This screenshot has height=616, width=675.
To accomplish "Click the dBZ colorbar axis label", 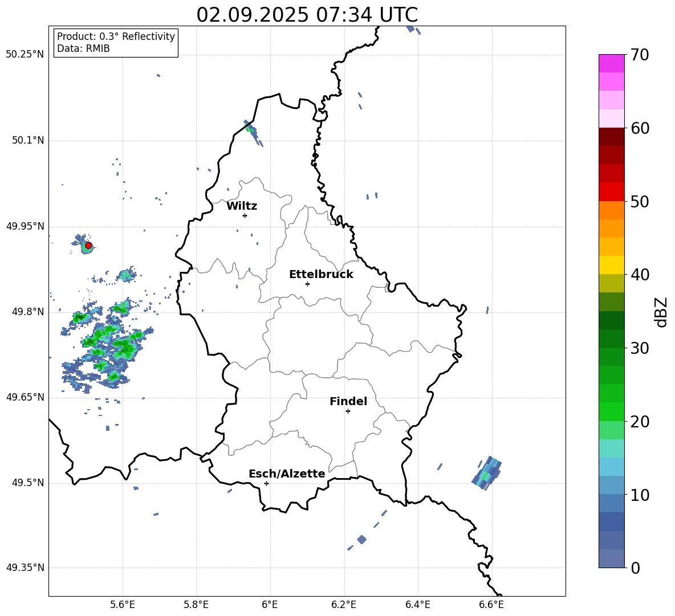I will click(662, 312).
